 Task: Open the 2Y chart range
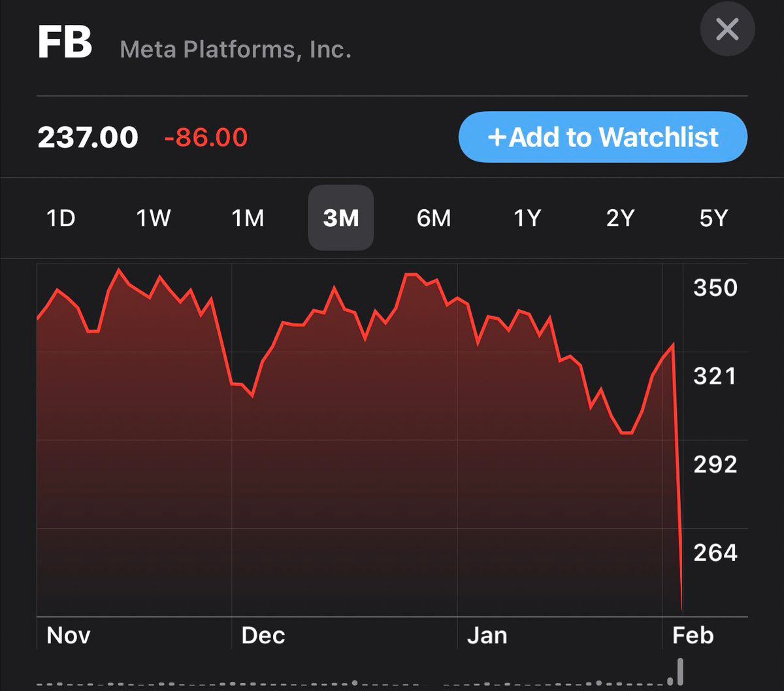coord(620,218)
